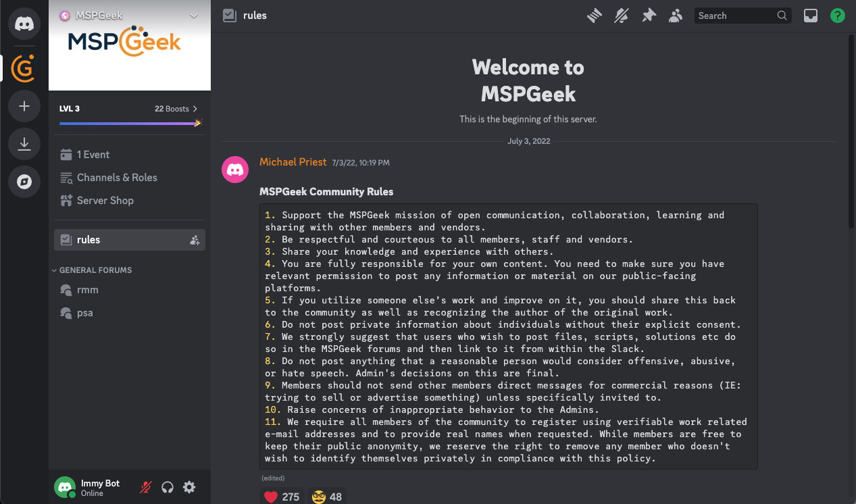Click the LVL 3 boost label

(70, 109)
